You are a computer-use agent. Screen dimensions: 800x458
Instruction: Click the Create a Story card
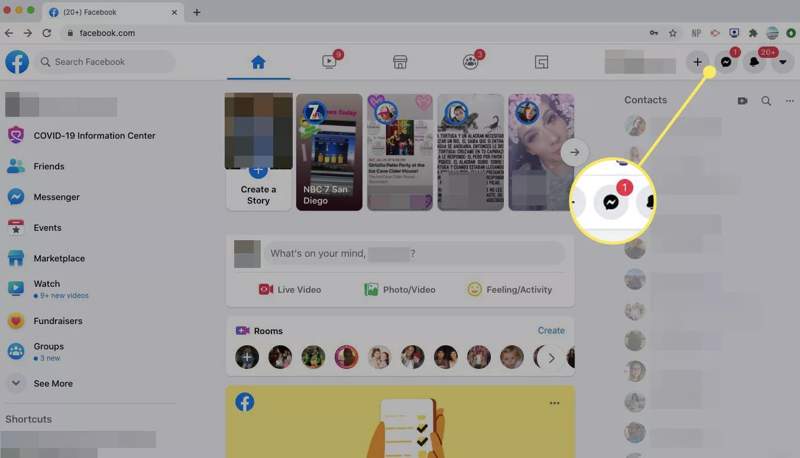(258, 151)
